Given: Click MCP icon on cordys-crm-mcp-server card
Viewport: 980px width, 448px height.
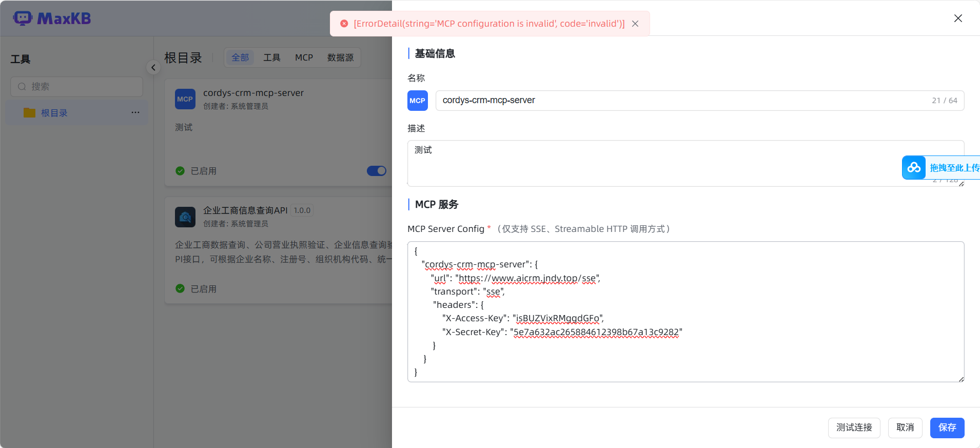Looking at the screenshot, I should pyautogui.click(x=185, y=99).
